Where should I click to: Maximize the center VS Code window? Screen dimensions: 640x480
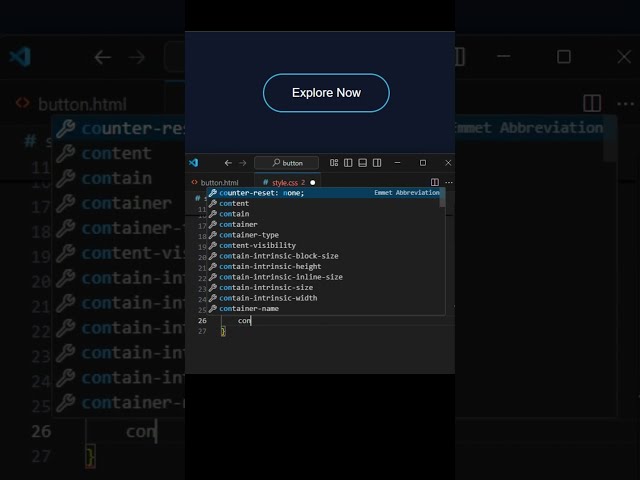pos(423,163)
